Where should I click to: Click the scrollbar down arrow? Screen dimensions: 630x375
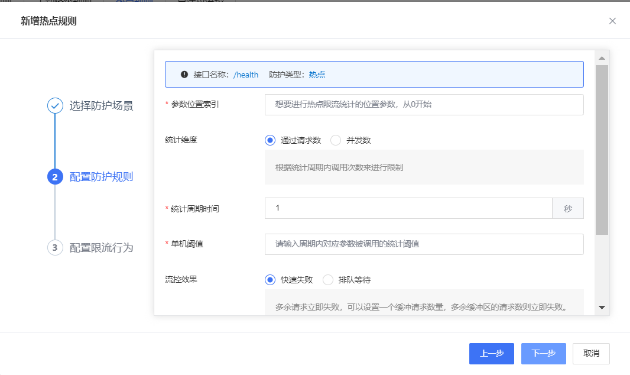[601, 307]
